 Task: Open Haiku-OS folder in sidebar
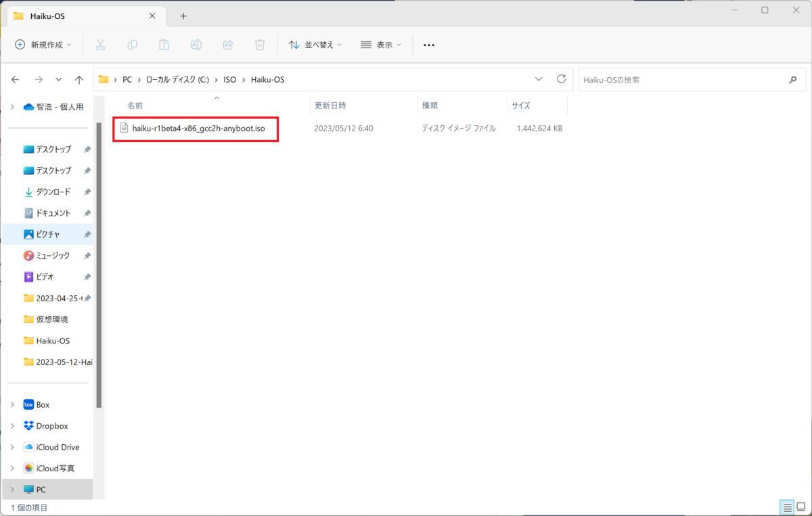pos(53,341)
